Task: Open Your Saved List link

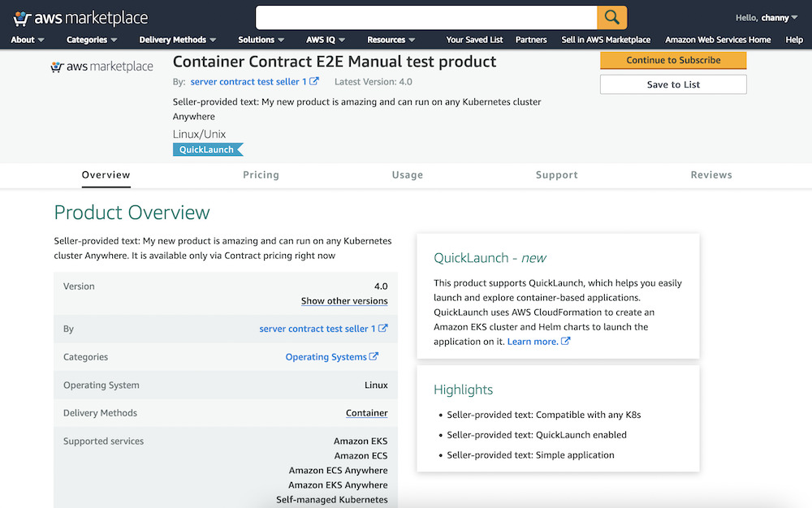Action: click(474, 40)
